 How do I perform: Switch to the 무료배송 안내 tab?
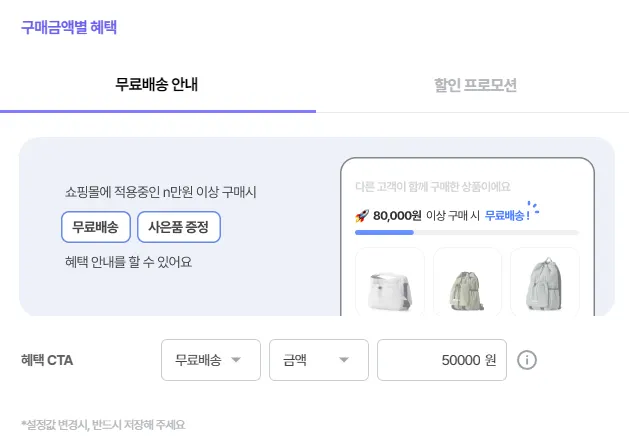click(157, 85)
